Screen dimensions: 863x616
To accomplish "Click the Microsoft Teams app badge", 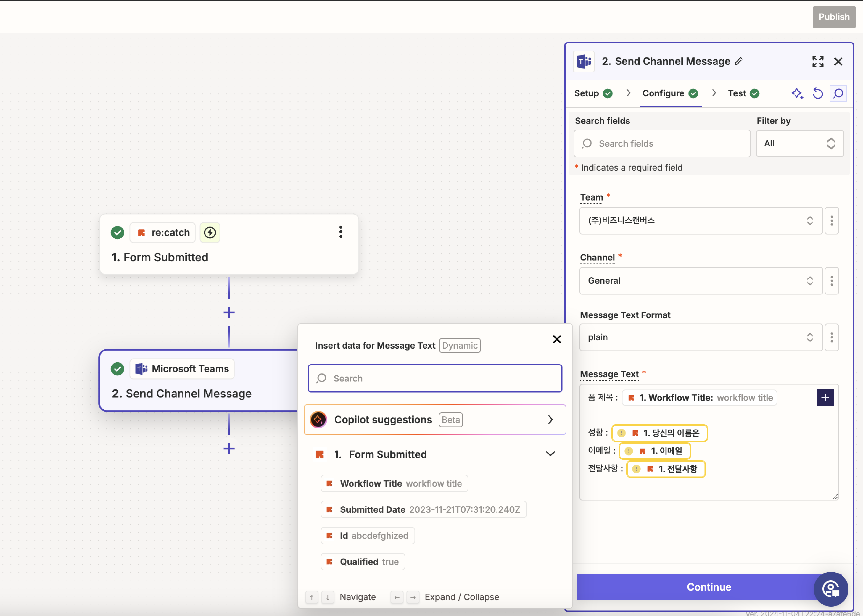I will [182, 369].
